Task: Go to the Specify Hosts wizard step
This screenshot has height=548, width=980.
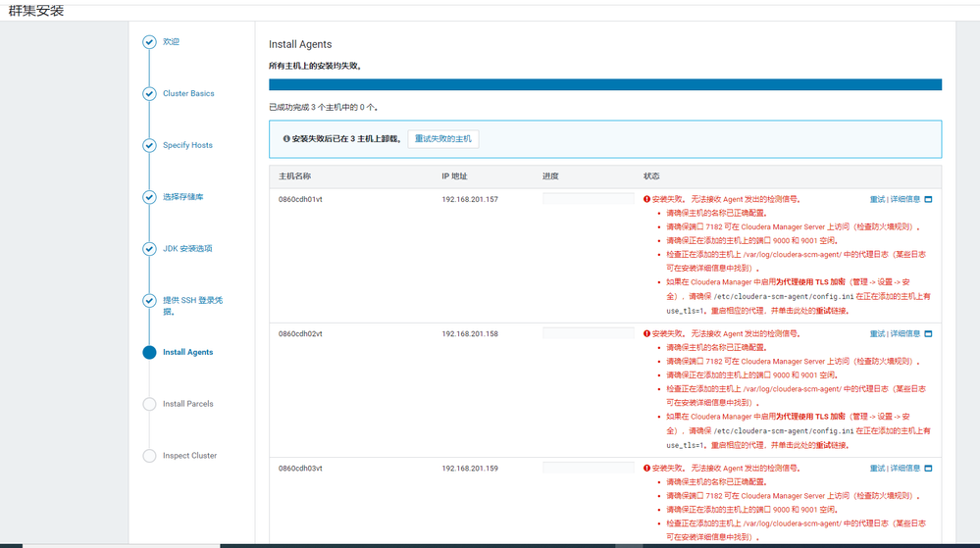Action: click(187, 146)
